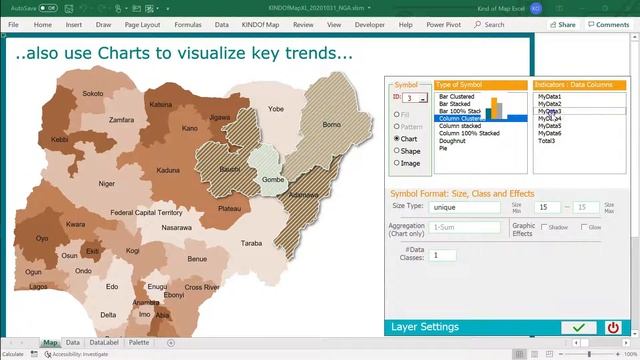The height and width of the screenshot is (360, 640).
Task: Select Bar 100% Stacked symbol type
Action: click(x=460, y=111)
